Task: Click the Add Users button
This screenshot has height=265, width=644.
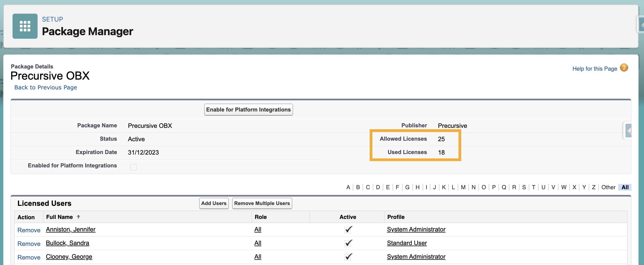Action: coord(214,203)
